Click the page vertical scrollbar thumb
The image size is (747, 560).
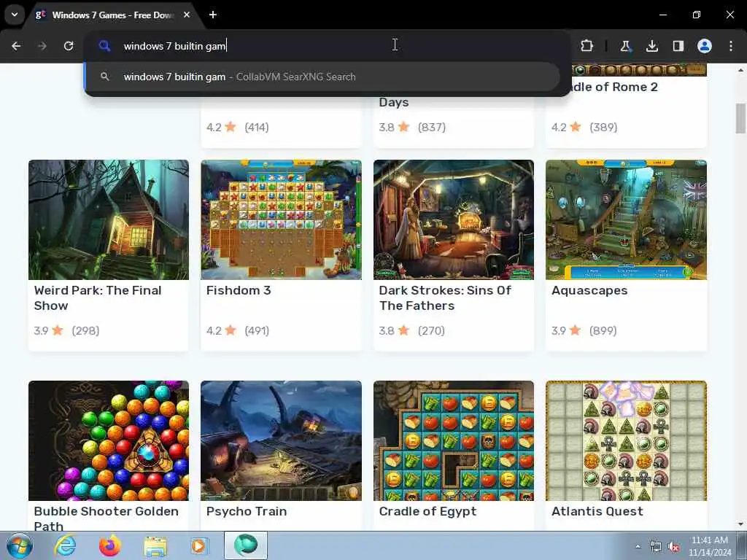click(x=740, y=118)
